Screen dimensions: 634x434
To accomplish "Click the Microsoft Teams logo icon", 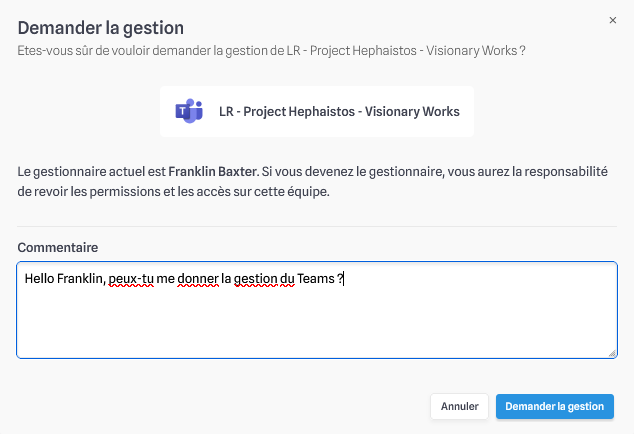I will (x=189, y=111).
